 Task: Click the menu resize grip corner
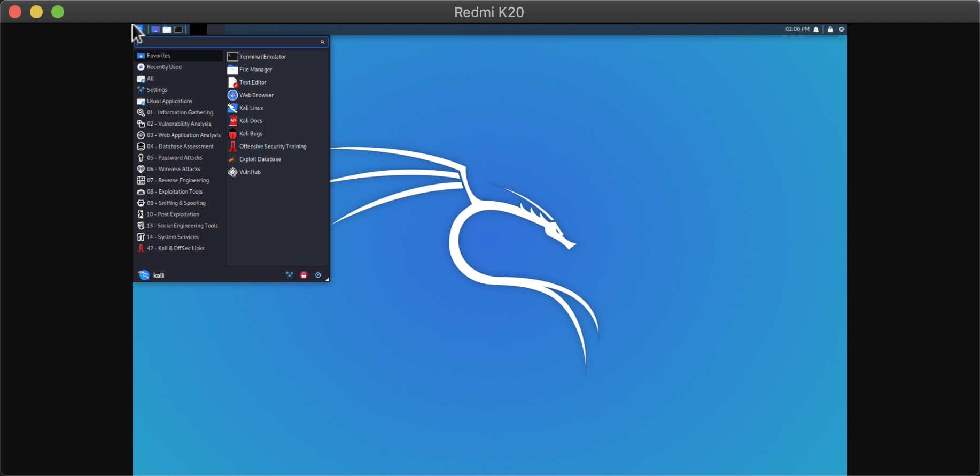(327, 279)
